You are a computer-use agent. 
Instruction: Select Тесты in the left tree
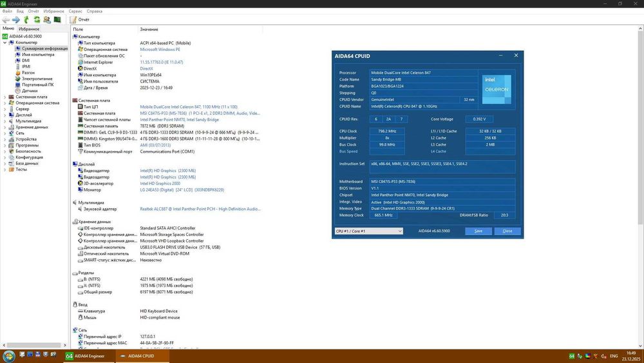pos(21,170)
